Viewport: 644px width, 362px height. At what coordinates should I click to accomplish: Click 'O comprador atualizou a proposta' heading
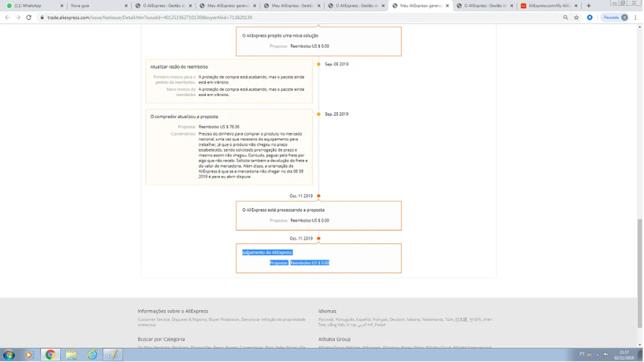pos(184,117)
